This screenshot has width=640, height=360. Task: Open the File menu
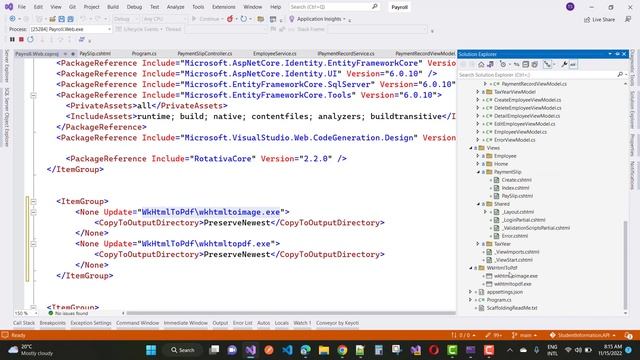click(x=22, y=7)
